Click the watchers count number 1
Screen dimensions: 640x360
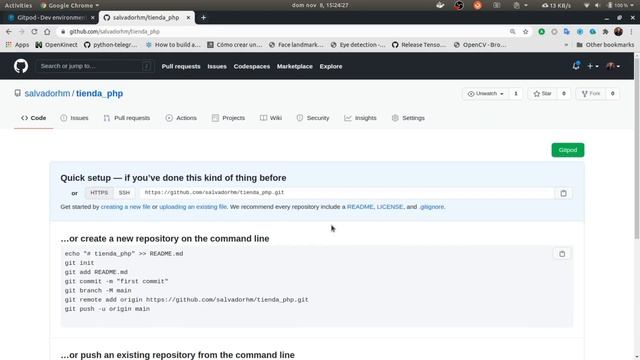[516, 94]
